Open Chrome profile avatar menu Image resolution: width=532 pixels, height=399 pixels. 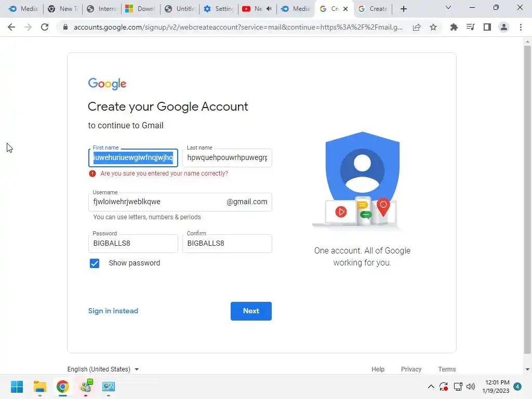pos(504,27)
